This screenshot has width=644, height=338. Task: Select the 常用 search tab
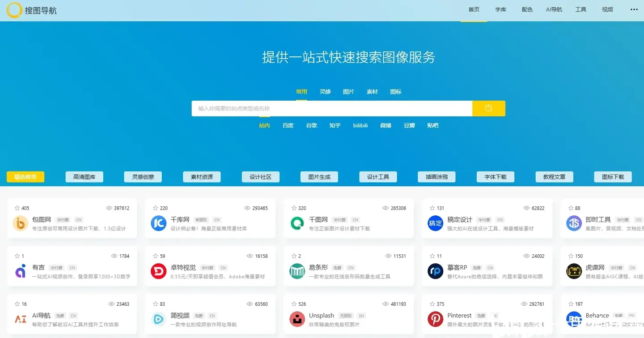click(x=301, y=92)
